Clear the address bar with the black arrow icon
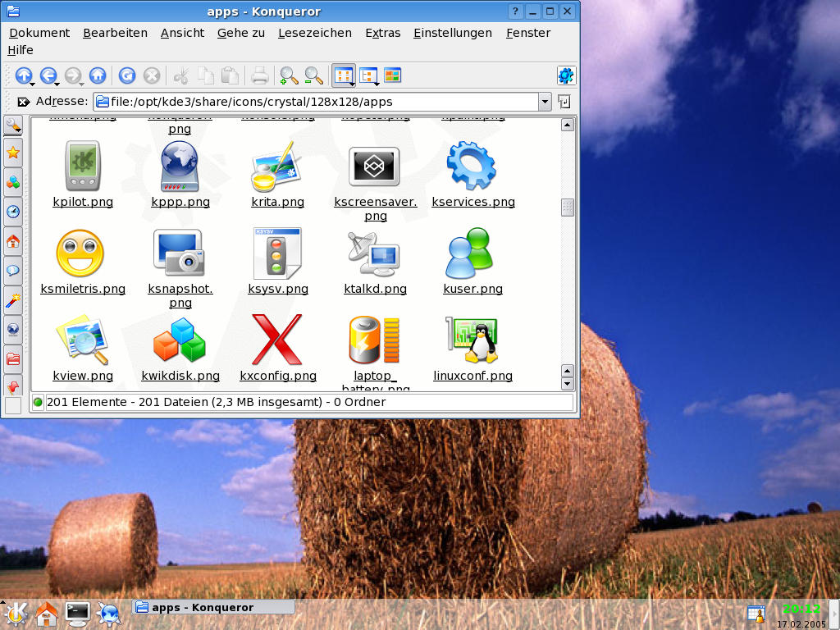 pyautogui.click(x=23, y=102)
